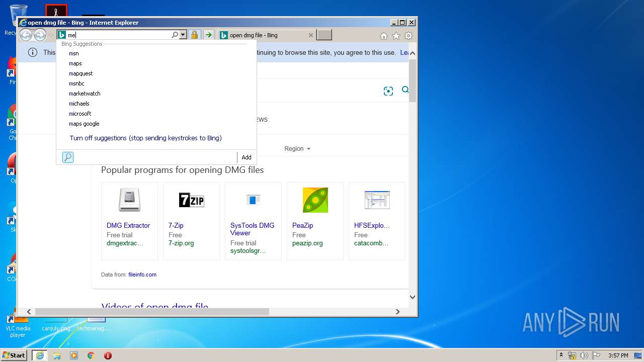Open Favorites star icon
Screen dimensions: 644x362
[x=396, y=36]
